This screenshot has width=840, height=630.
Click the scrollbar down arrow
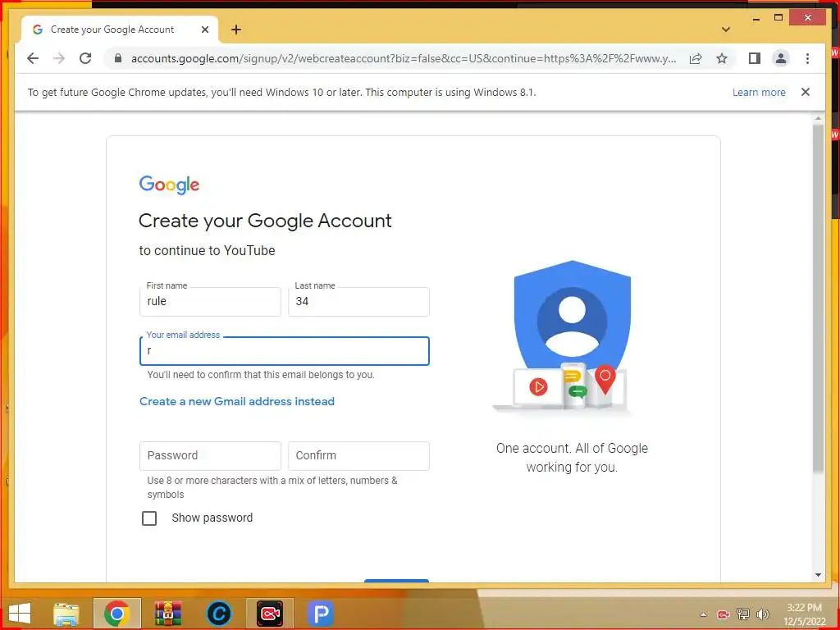pos(818,575)
